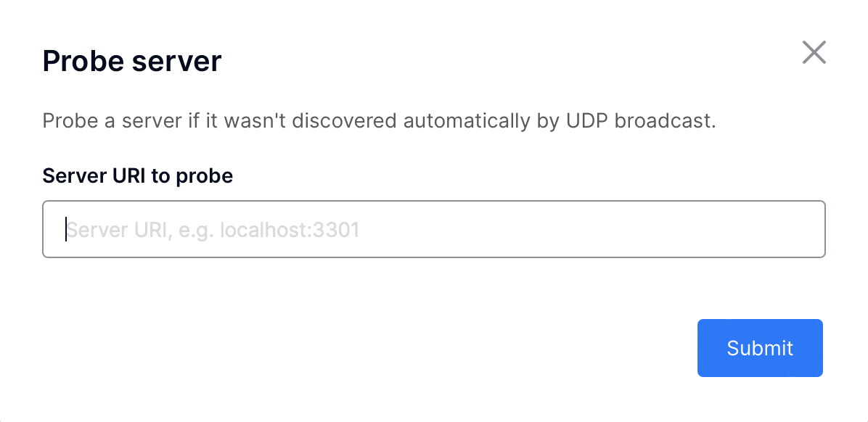The height and width of the screenshot is (422, 868).
Task: Click the word 'Probe' in the title
Action: (83, 61)
